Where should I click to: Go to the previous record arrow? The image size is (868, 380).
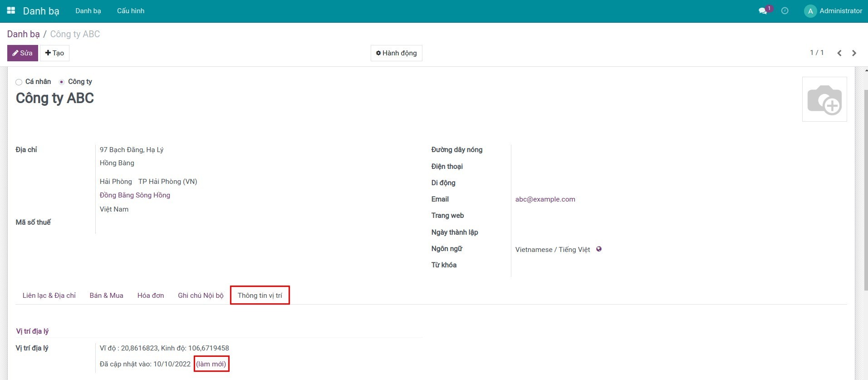839,53
